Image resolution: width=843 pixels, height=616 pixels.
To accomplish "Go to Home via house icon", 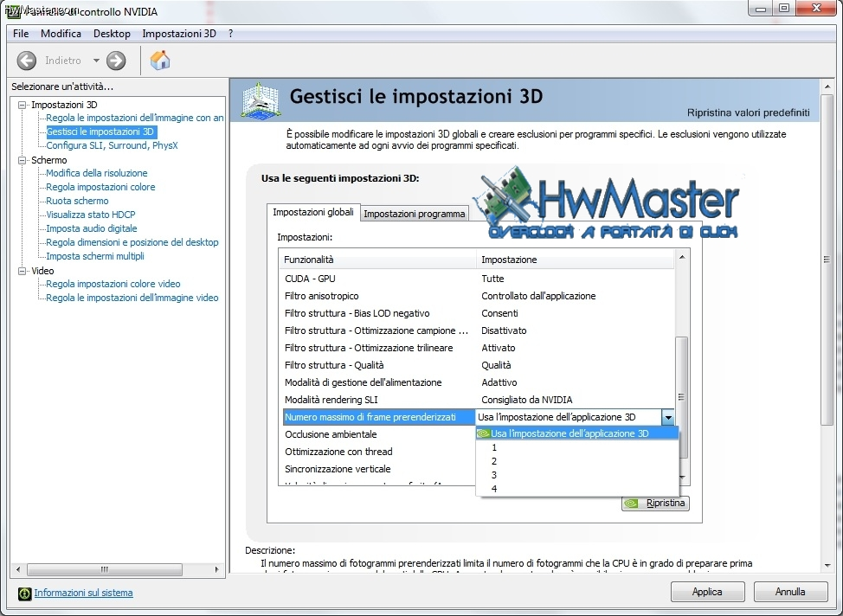I will tap(159, 61).
